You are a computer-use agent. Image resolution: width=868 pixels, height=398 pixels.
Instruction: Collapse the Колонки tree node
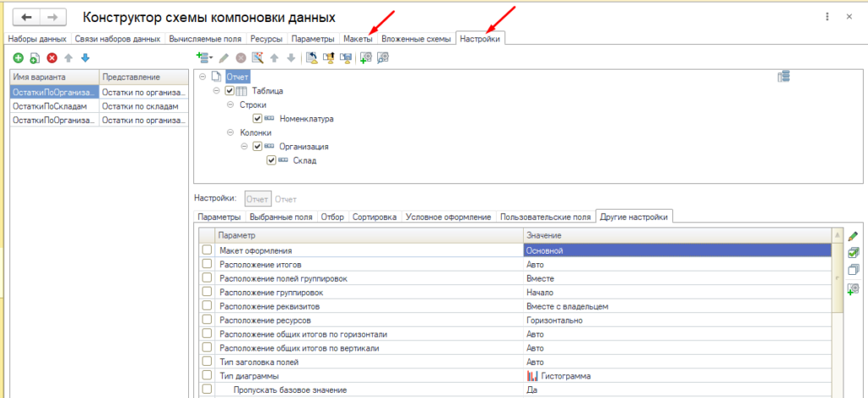pos(231,133)
